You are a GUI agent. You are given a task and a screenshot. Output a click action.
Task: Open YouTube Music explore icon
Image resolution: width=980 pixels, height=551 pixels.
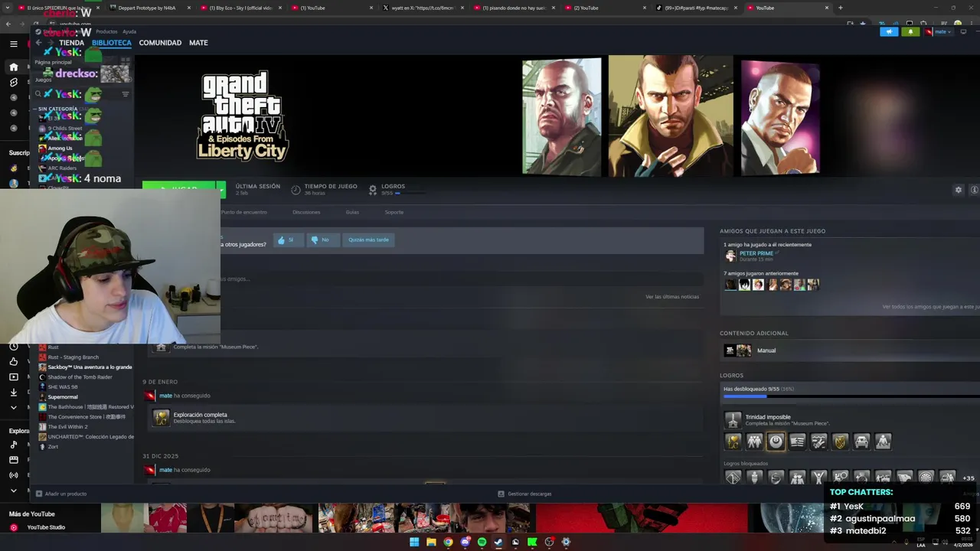(13, 445)
